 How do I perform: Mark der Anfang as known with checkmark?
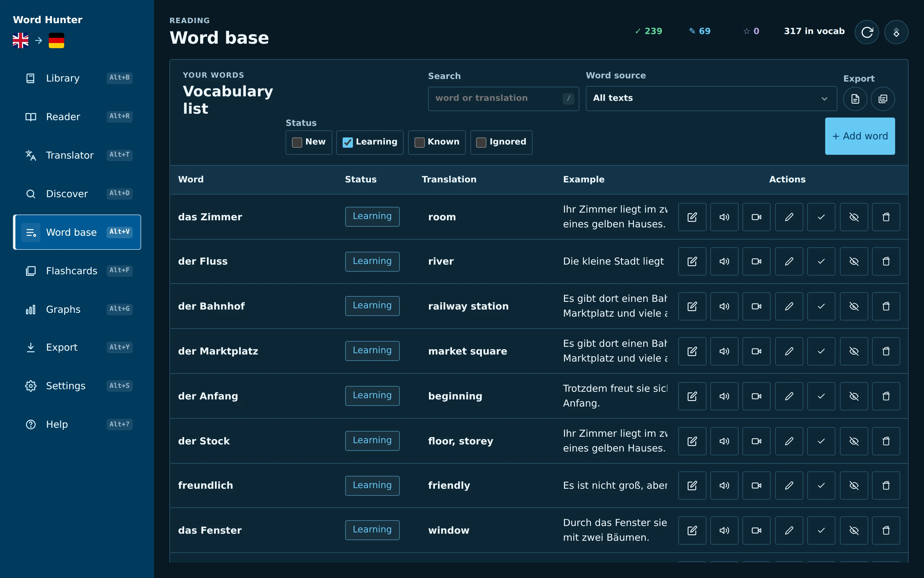pos(821,396)
